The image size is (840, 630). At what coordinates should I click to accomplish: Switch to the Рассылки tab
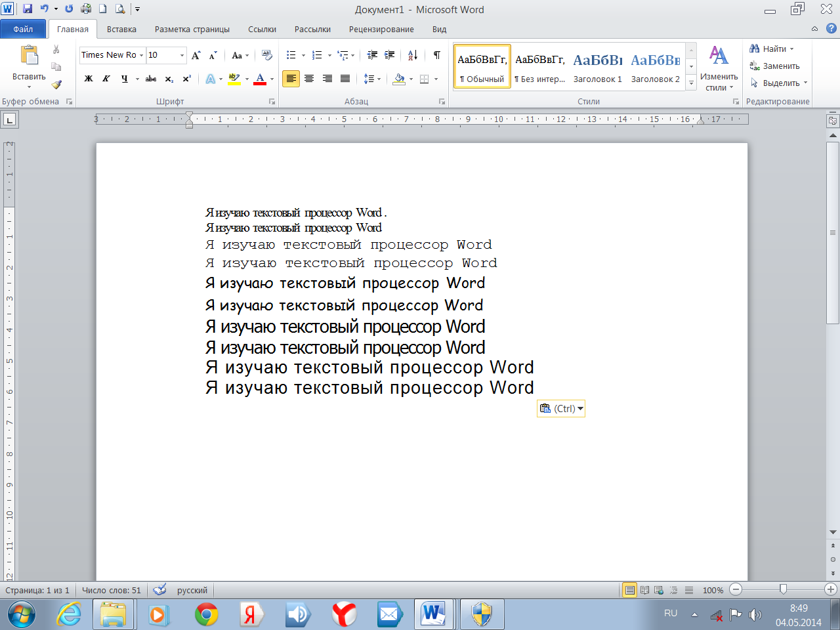312,29
